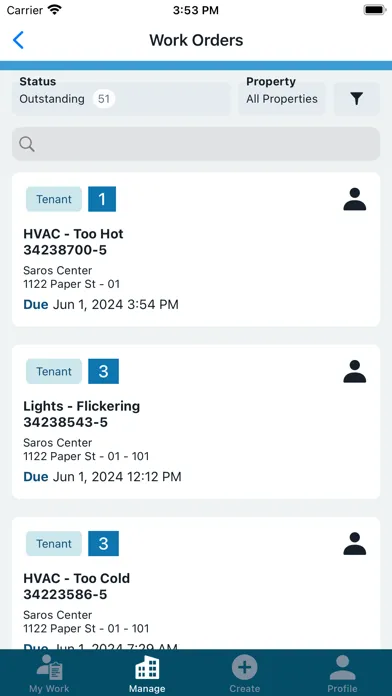Viewport: 392px width, 696px height.
Task: Tap assignee icon on HVAC Too Hot
Action: pos(355,199)
